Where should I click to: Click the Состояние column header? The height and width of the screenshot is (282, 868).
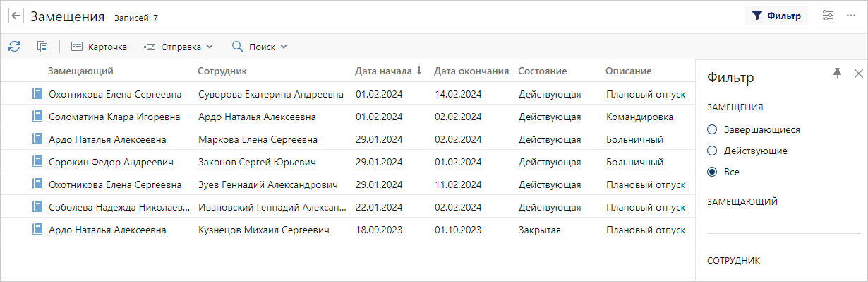pyautogui.click(x=542, y=71)
